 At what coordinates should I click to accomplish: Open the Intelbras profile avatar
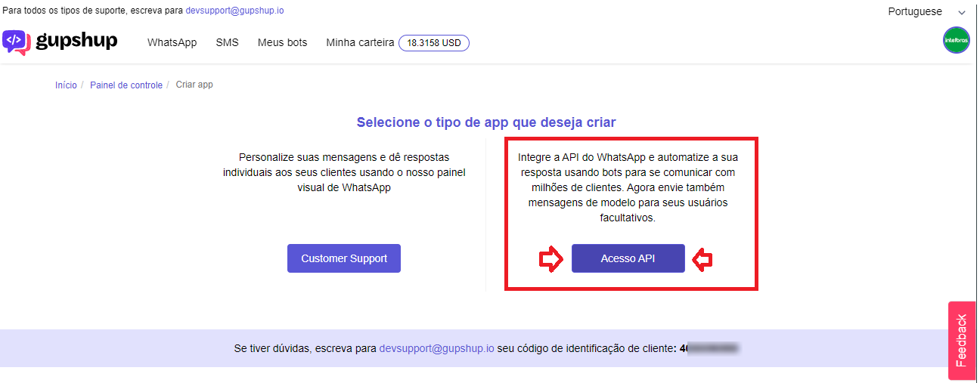tap(957, 40)
